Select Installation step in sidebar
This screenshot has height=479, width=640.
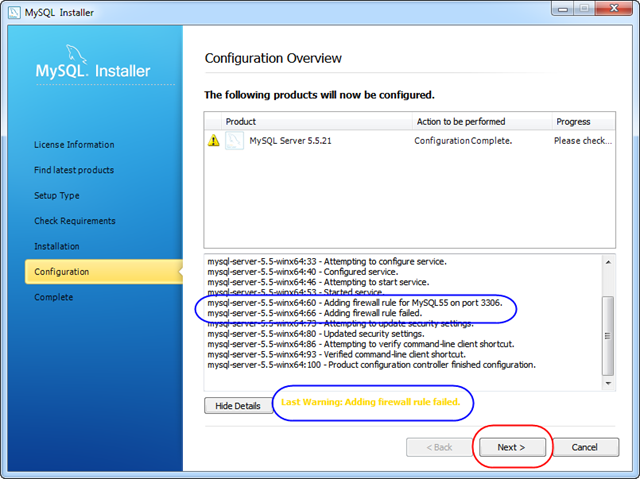57,246
